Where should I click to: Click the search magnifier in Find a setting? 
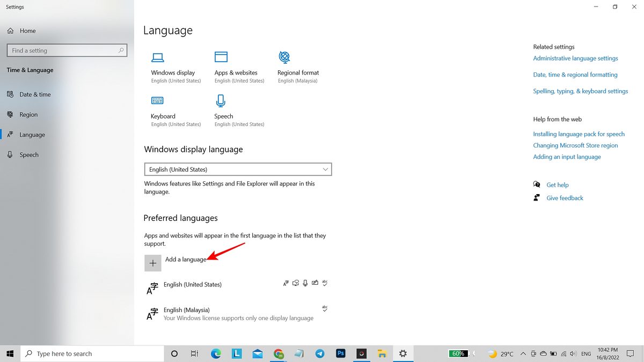pos(121,50)
